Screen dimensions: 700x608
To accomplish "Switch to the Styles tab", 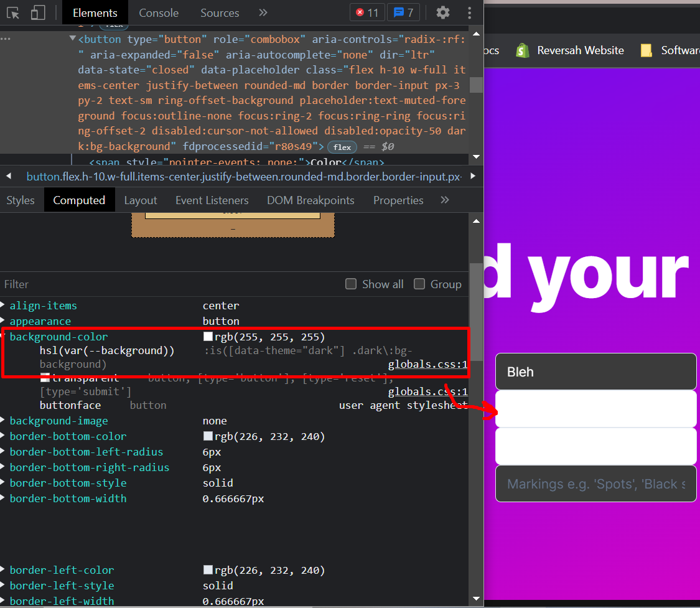I will (21, 200).
